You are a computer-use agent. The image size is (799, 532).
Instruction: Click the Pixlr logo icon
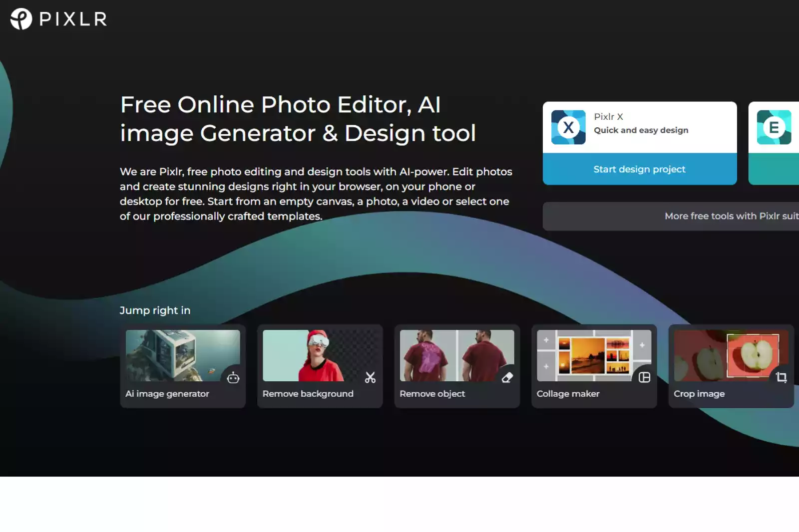point(21,19)
